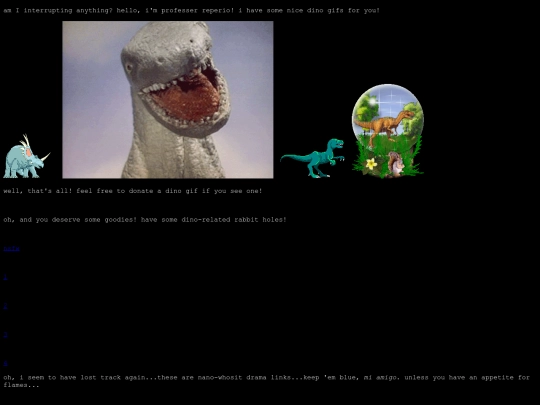Click the large gray roaring dinosaur image
Screen dimensions: 540x405
(168, 100)
